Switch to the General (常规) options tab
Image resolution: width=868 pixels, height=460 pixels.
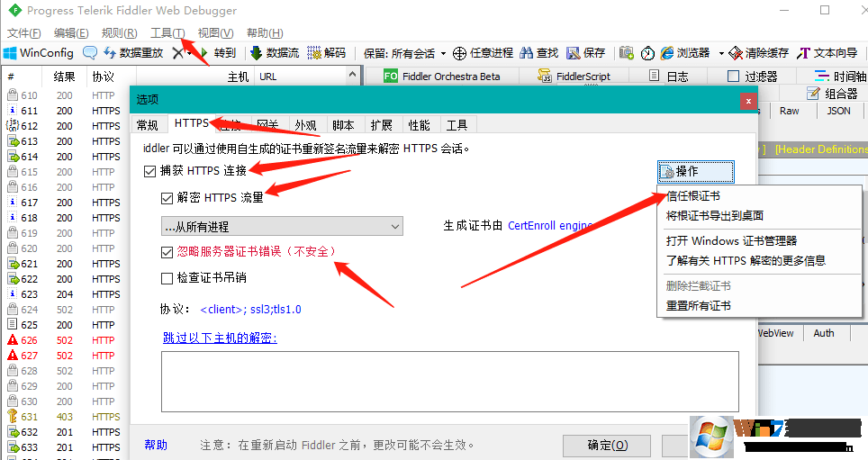point(148,126)
